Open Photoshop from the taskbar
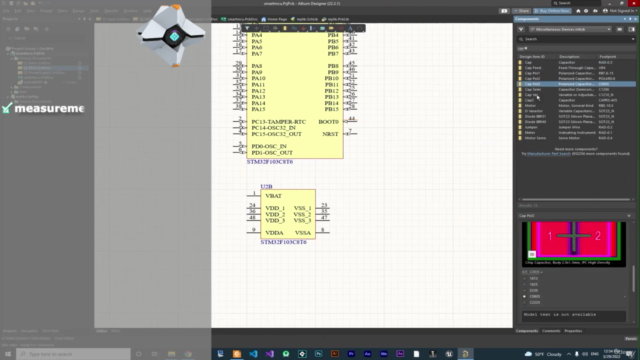The image size is (640, 360). (x=318, y=354)
